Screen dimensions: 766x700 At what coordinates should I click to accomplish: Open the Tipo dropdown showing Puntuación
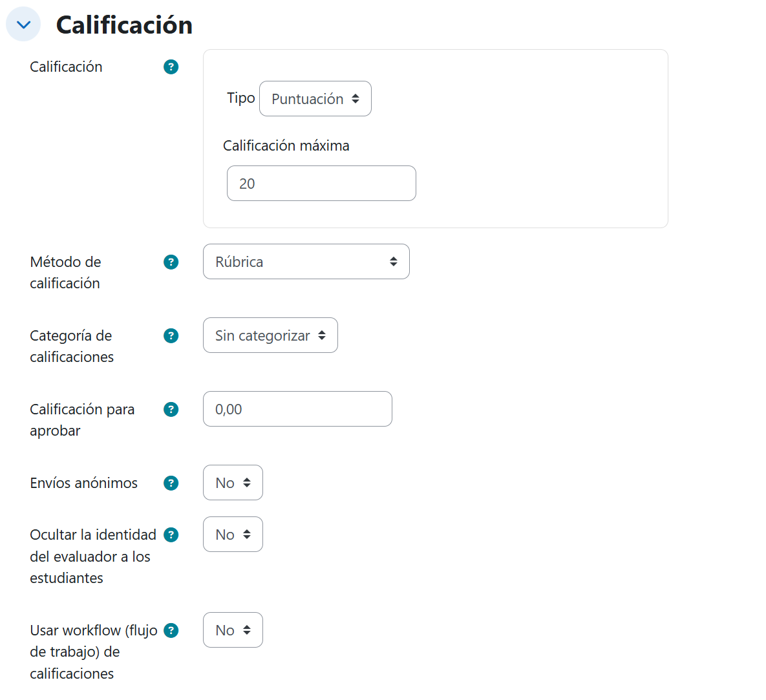pyautogui.click(x=315, y=98)
